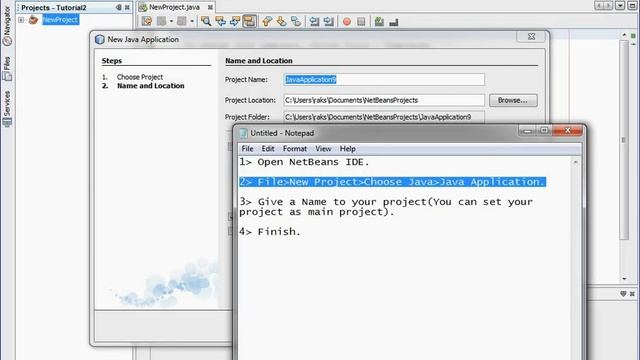Click the New Java Application dialog icon
640x360 pixels.
[100, 39]
